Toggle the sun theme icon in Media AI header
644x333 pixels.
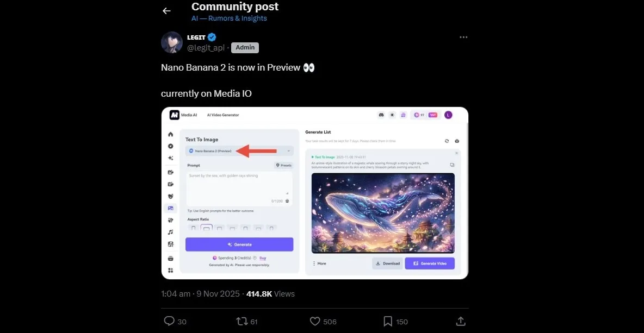tap(392, 115)
